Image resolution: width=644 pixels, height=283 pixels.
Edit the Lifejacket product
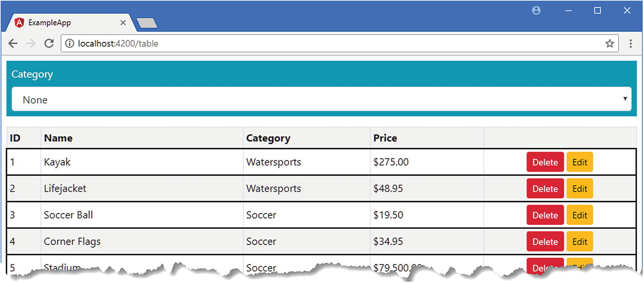579,189
